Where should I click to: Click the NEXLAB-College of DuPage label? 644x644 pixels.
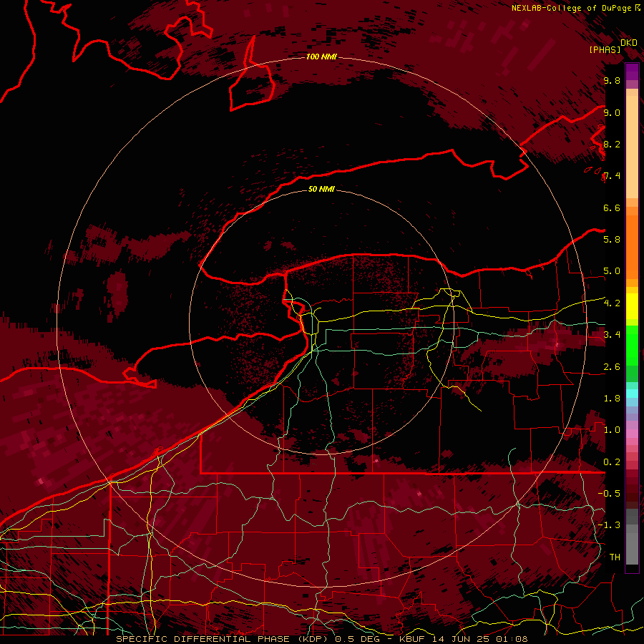click(572, 8)
